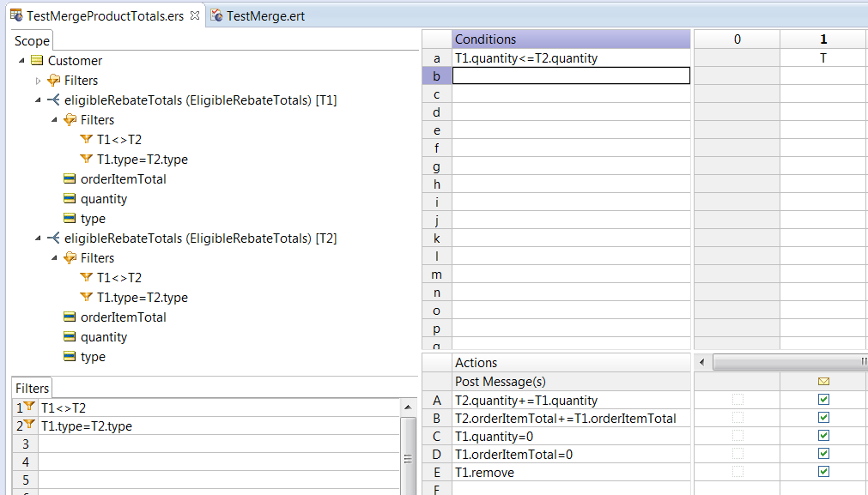Click the funnel icon on filter row 1
This screenshot has height=495, width=868.
29,407
